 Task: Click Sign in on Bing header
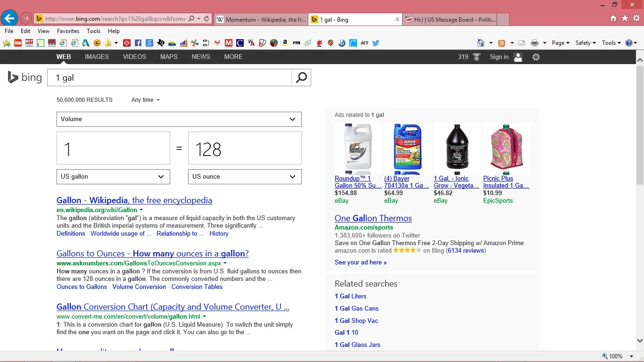(x=499, y=57)
